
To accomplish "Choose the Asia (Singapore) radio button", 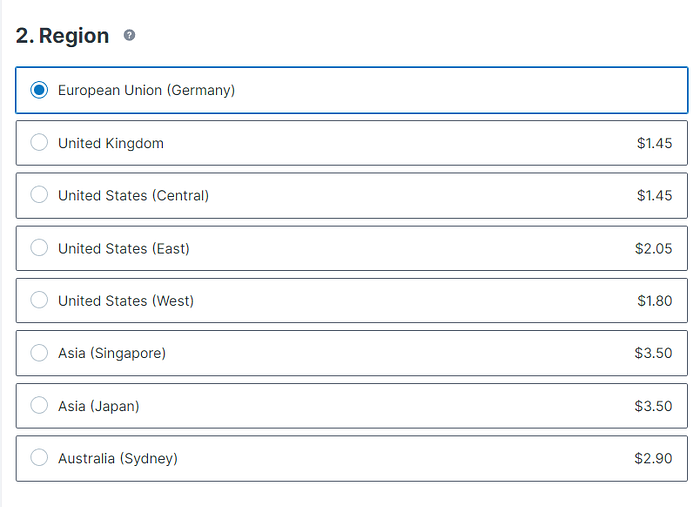I will click(x=39, y=353).
